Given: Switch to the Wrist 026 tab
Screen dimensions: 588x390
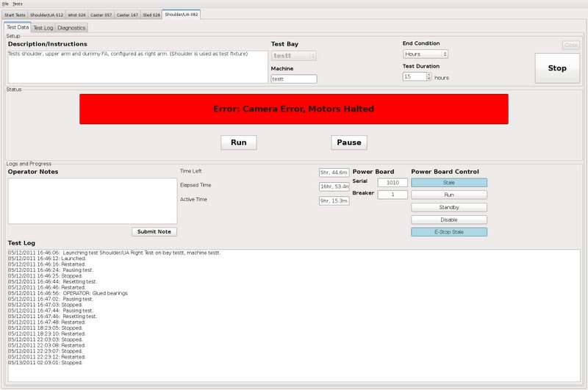Looking at the screenshot, I should [76, 14].
